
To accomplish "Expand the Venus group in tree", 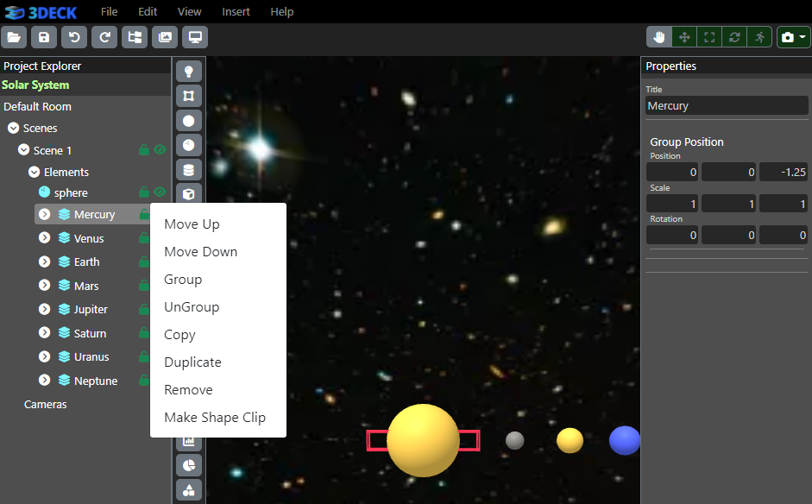I will [45, 238].
